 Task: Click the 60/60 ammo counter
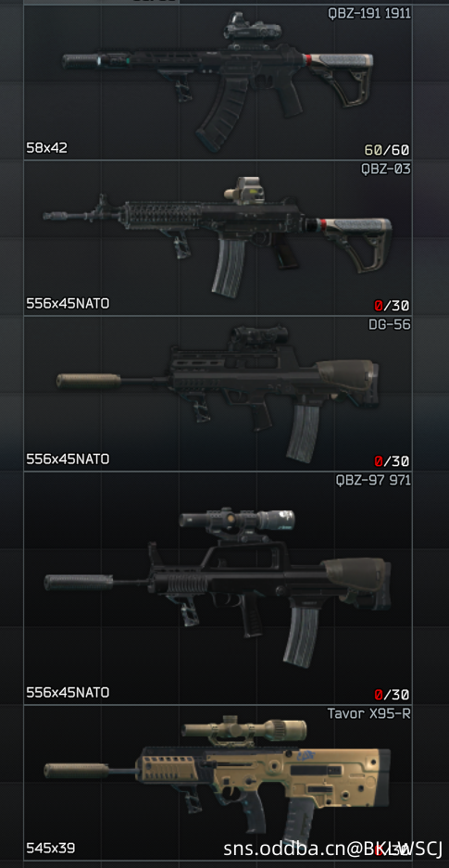coord(387,150)
